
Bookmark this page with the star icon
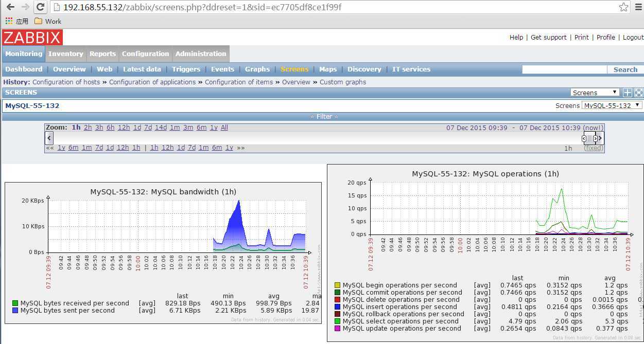[x=623, y=7]
